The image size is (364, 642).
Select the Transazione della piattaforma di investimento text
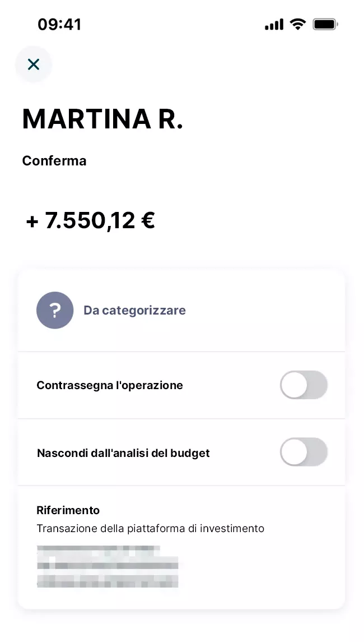coord(150,528)
